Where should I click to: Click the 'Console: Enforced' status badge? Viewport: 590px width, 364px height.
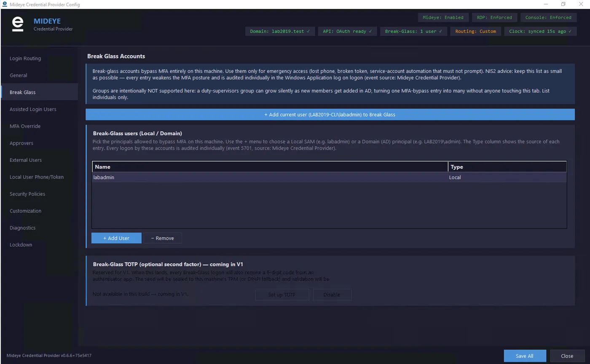click(548, 18)
